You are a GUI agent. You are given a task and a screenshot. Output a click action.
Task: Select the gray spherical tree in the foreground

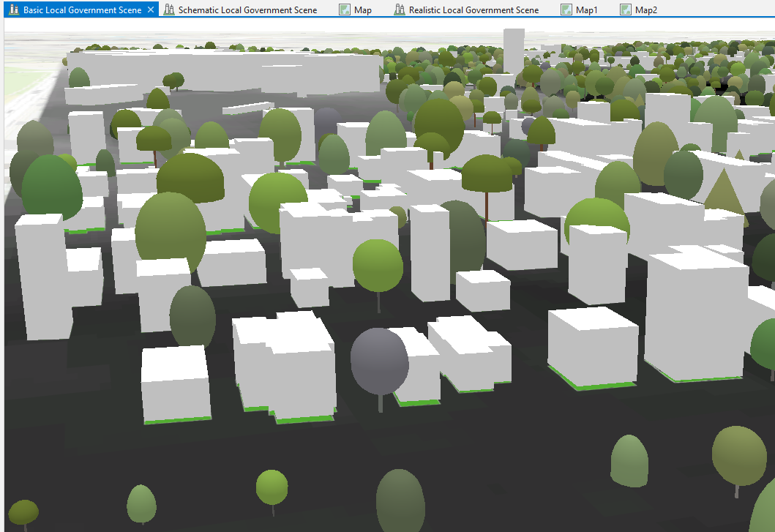click(381, 361)
